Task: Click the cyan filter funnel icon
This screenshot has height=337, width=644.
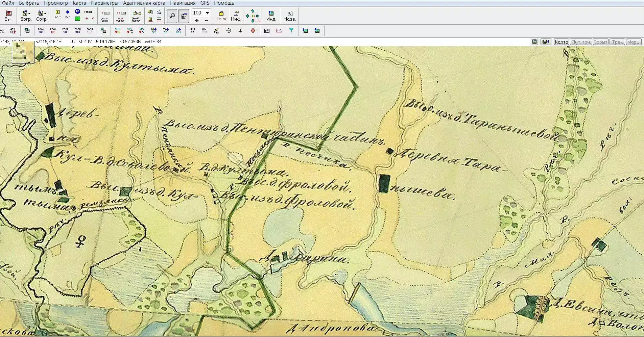Action: (291, 31)
